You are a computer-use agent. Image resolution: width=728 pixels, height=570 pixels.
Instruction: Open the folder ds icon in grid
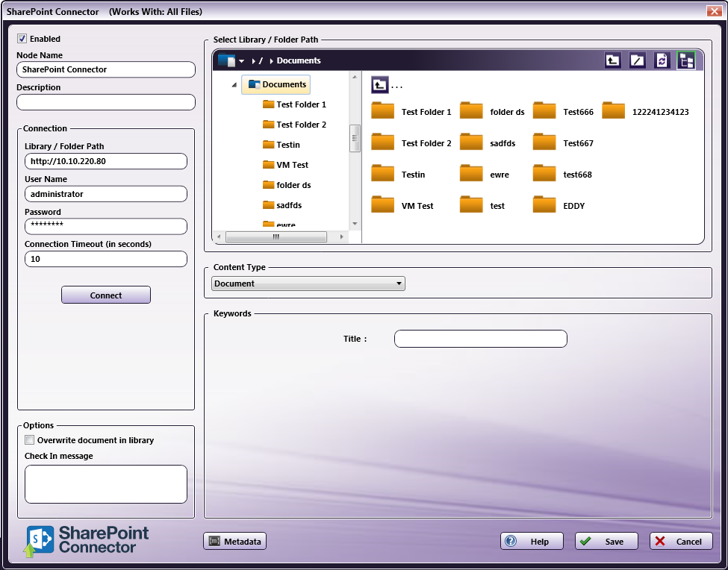(471, 111)
